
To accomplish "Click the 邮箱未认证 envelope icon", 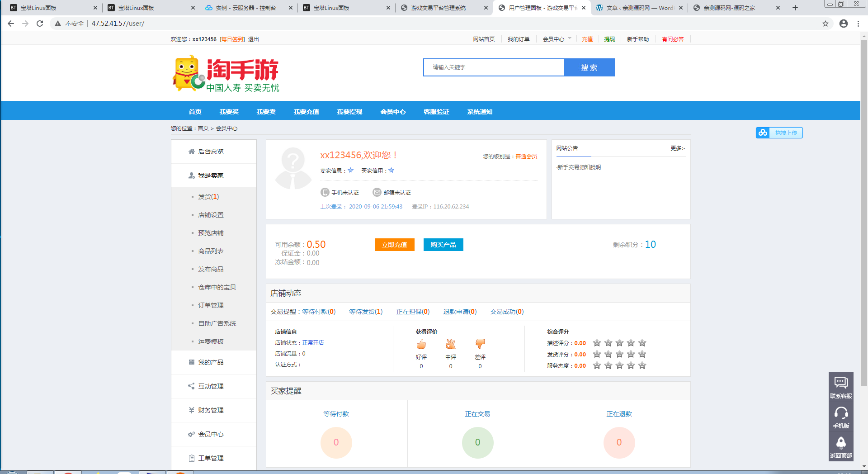I will (377, 192).
